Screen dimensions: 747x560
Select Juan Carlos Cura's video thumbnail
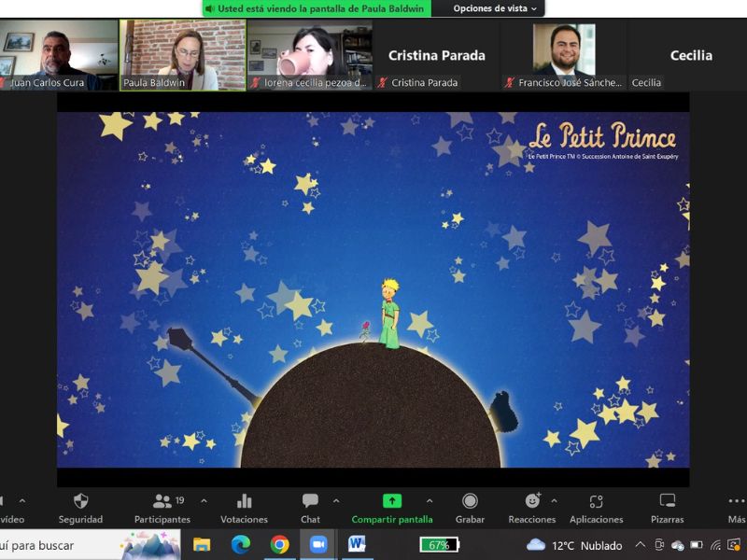point(59,55)
